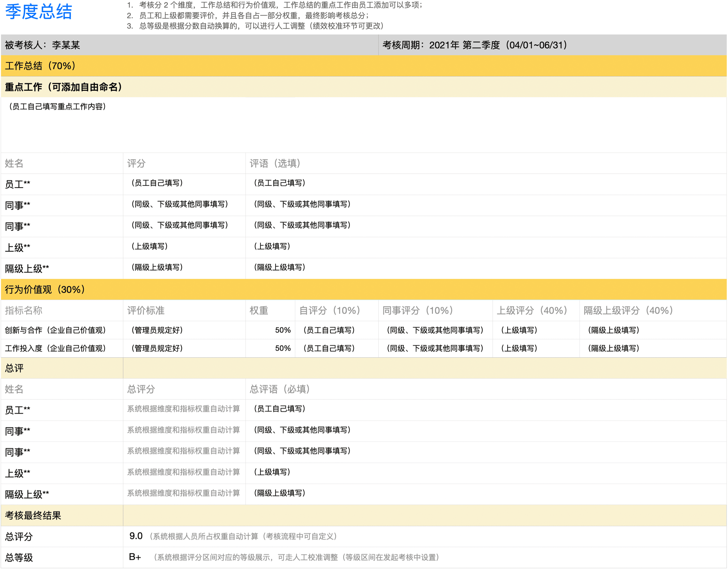Click the 总等级 row label
Image resolution: width=728 pixels, height=570 pixels.
click(x=62, y=557)
